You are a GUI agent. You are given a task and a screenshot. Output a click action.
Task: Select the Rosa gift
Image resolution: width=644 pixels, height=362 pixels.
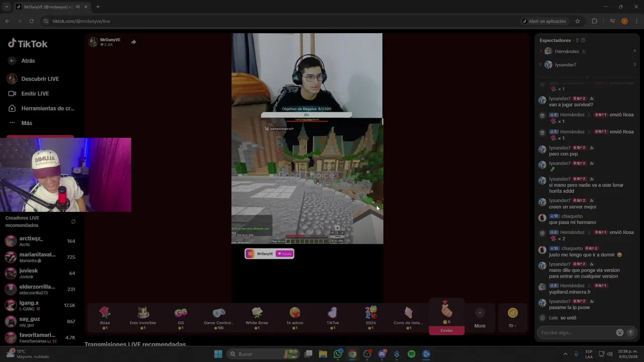pos(105,318)
